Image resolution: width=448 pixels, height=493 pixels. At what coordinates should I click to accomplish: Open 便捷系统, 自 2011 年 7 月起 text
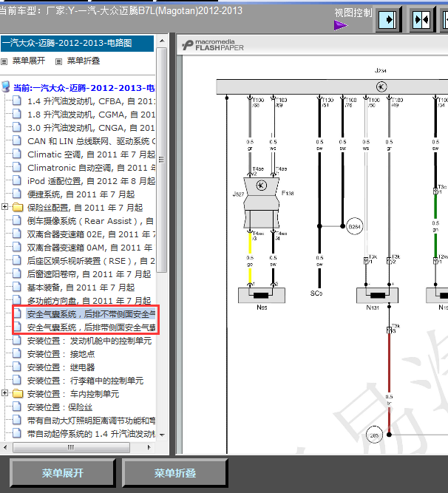pyautogui.click(x=81, y=194)
